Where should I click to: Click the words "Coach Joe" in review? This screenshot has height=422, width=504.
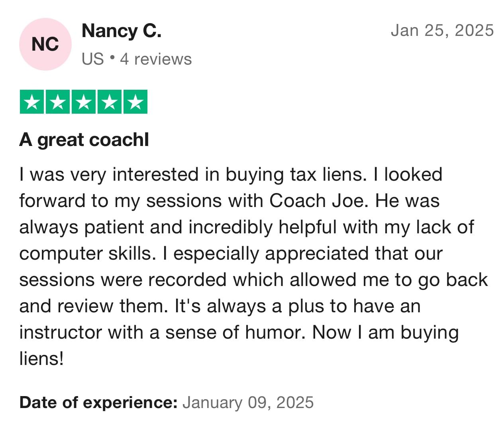tap(317, 201)
